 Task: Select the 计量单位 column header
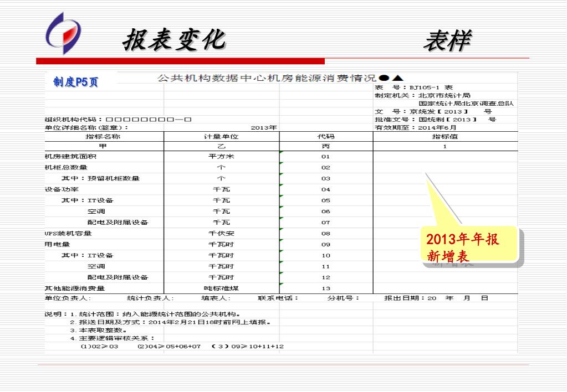click(221, 137)
